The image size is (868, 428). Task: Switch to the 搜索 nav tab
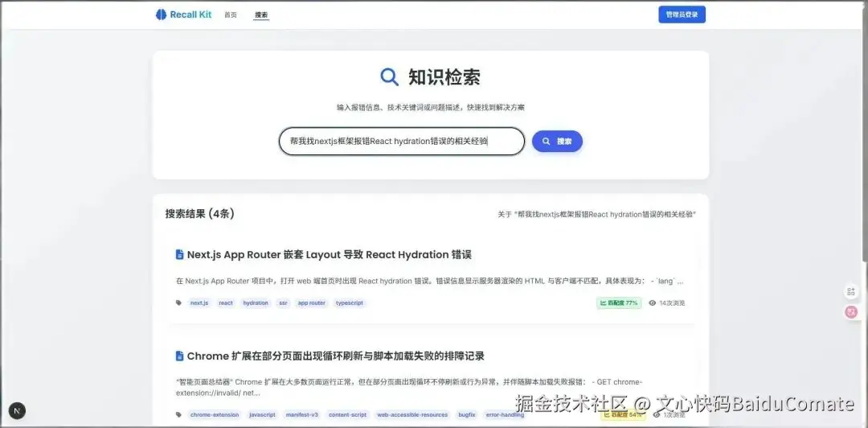(x=261, y=15)
